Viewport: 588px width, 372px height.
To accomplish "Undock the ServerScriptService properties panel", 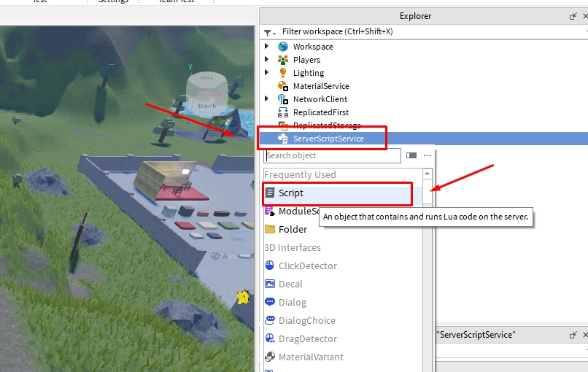I will pyautogui.click(x=573, y=335).
